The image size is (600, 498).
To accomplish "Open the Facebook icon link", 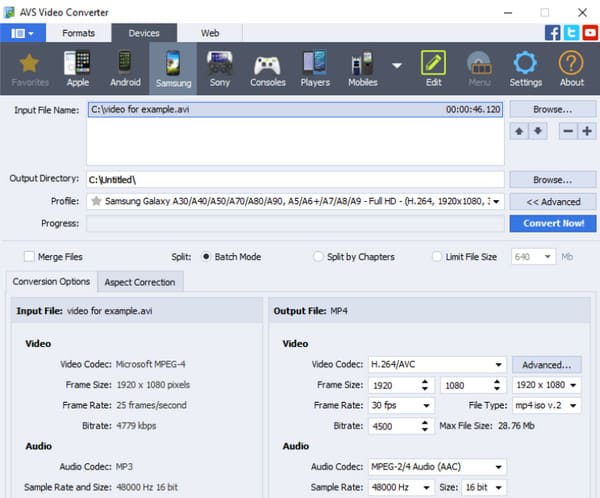I will point(552,33).
